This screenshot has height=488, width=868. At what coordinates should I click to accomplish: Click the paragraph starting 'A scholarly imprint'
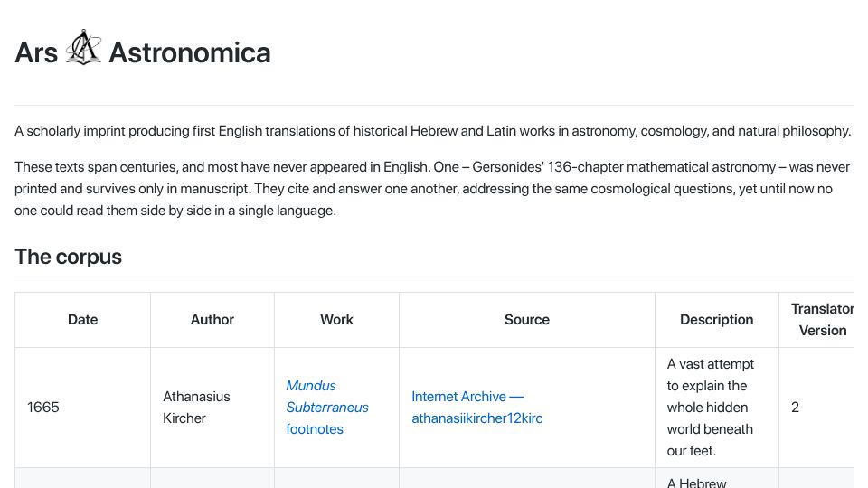pyautogui.click(x=433, y=131)
